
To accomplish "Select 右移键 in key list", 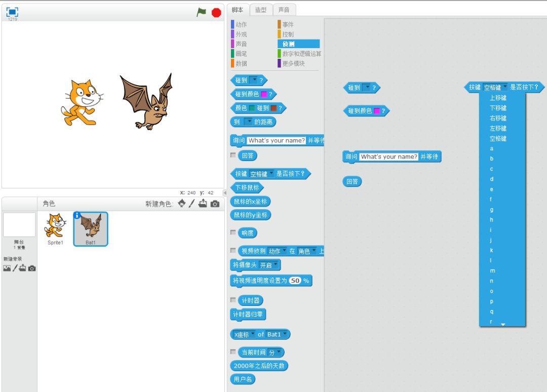I will click(x=502, y=118).
